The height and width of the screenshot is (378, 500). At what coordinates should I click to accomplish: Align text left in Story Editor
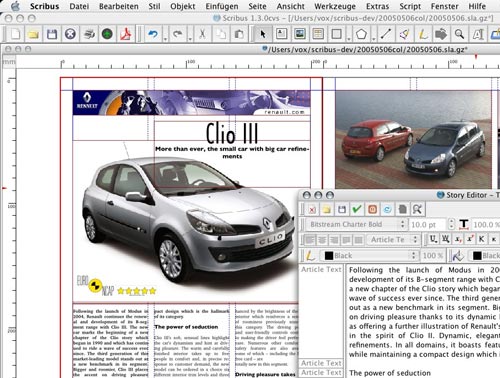310,240
